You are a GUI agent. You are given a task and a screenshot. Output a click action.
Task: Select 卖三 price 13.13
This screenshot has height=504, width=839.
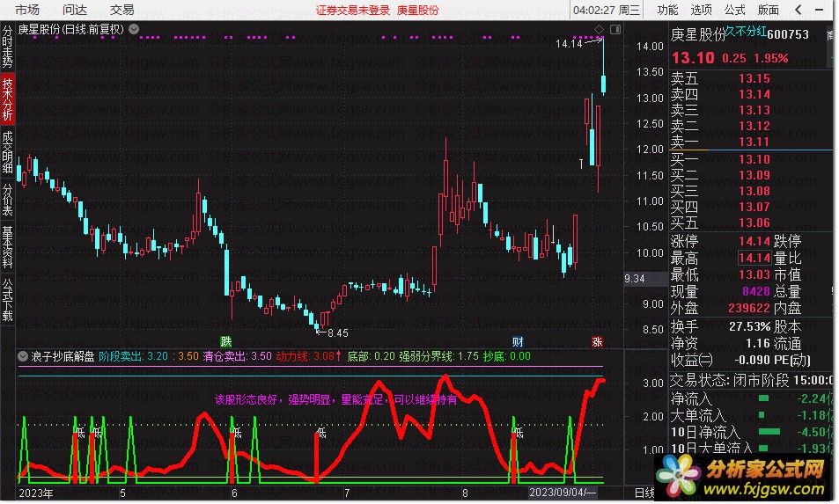point(754,110)
